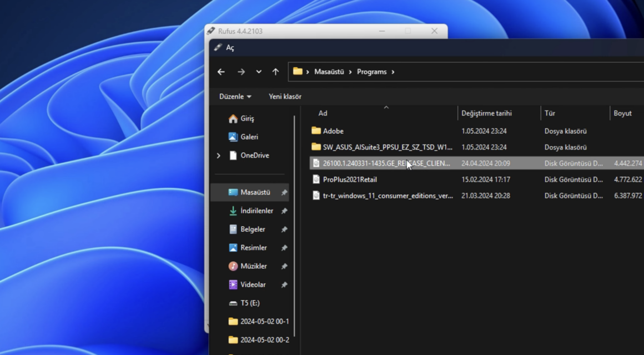Viewport: 644px width, 355px height.
Task: Open Resimler in the sidebar
Action: pyautogui.click(x=253, y=248)
